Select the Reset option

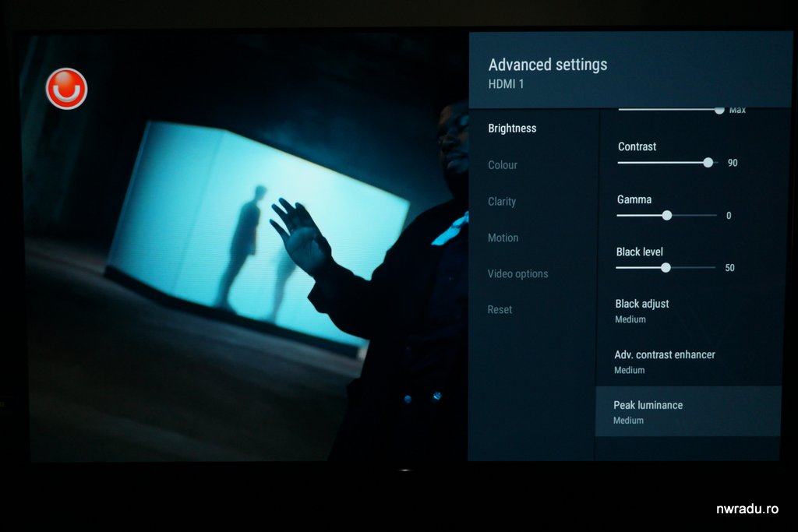click(500, 309)
